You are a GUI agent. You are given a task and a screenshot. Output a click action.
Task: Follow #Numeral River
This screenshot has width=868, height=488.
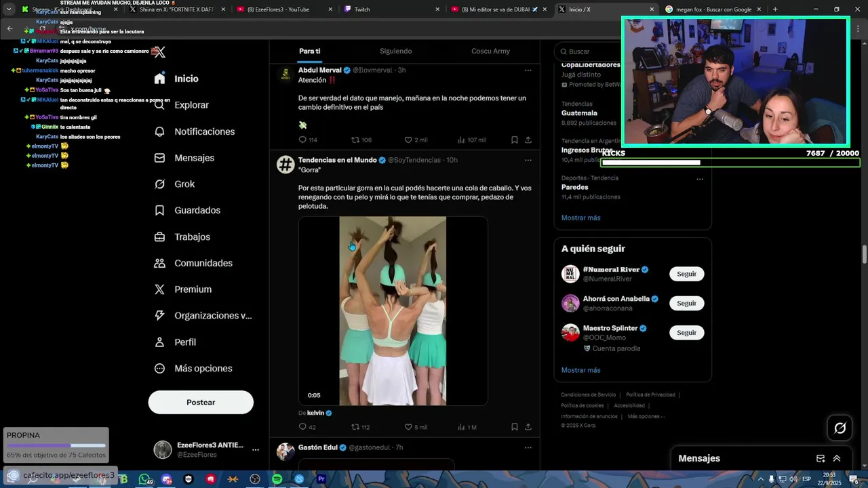[686, 274]
